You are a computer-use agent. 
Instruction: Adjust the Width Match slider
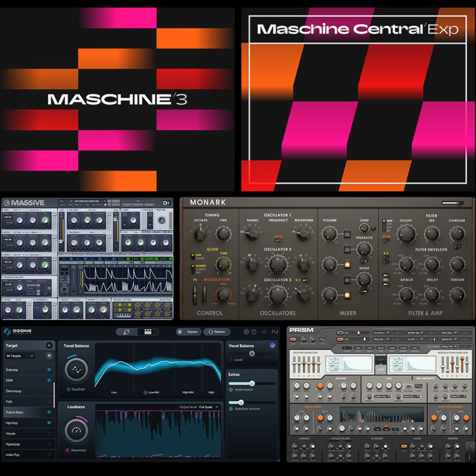(x=252, y=382)
